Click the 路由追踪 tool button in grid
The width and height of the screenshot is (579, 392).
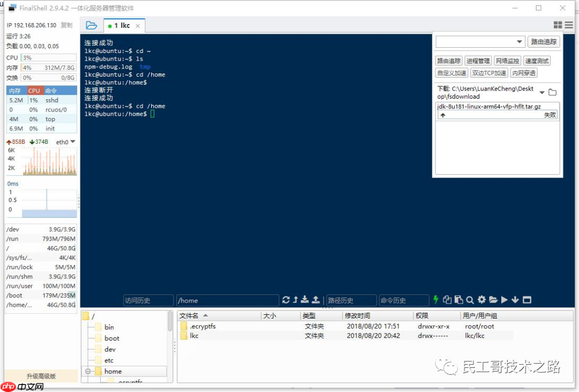point(449,61)
